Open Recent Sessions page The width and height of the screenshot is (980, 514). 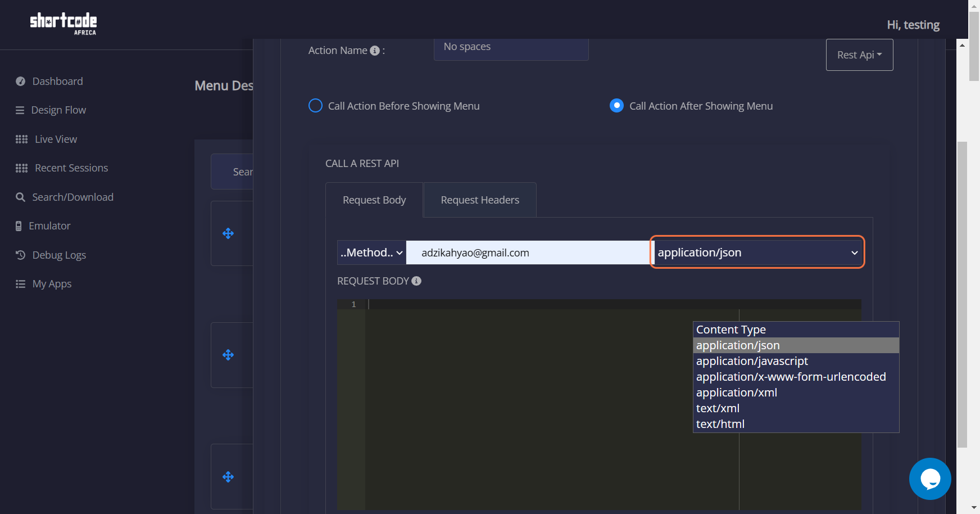tap(71, 168)
